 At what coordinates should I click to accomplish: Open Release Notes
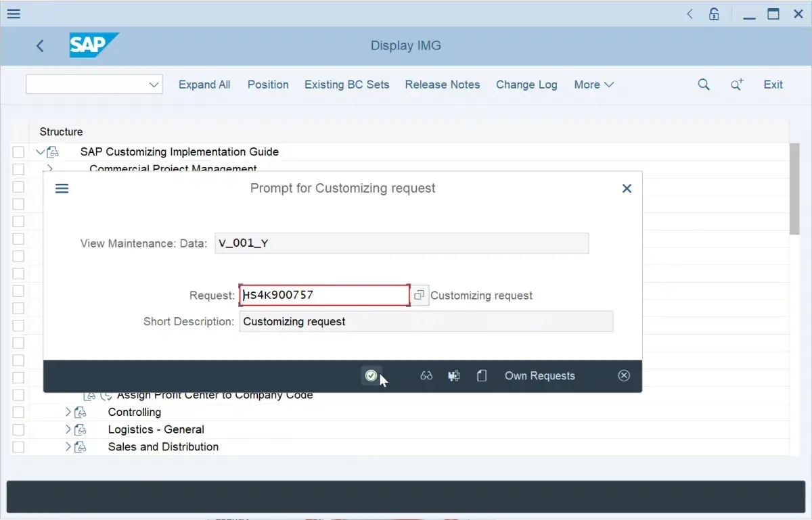(x=443, y=85)
